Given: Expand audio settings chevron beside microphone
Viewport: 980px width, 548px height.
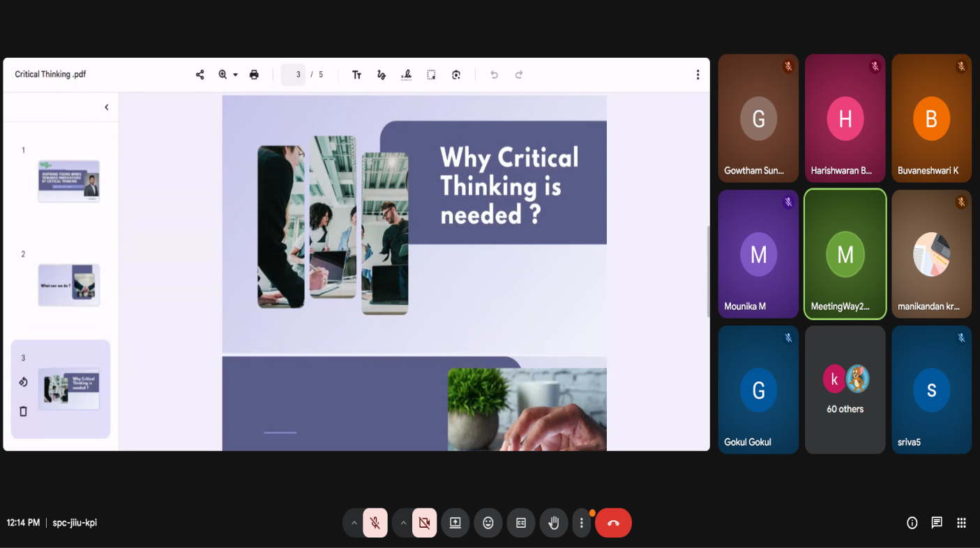Looking at the screenshot, I should 354,523.
